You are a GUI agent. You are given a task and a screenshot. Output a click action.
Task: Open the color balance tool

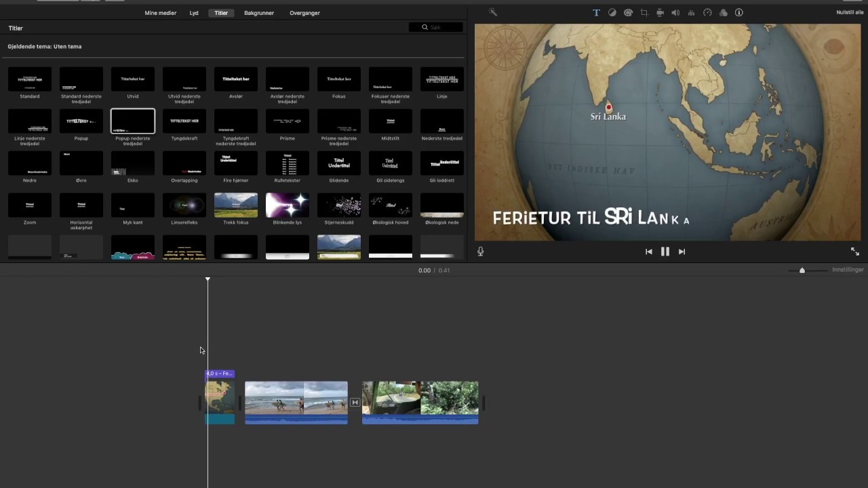[x=612, y=12]
